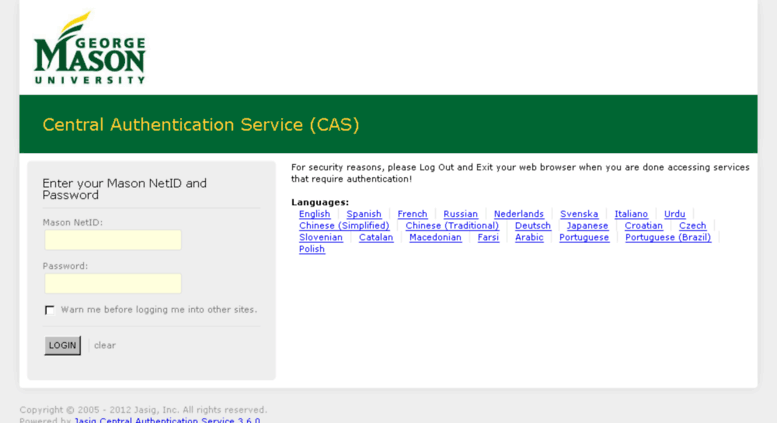Click the 'Enter your Mason NetID and Password' heading
Screen dimensions: 777x423
pos(124,189)
